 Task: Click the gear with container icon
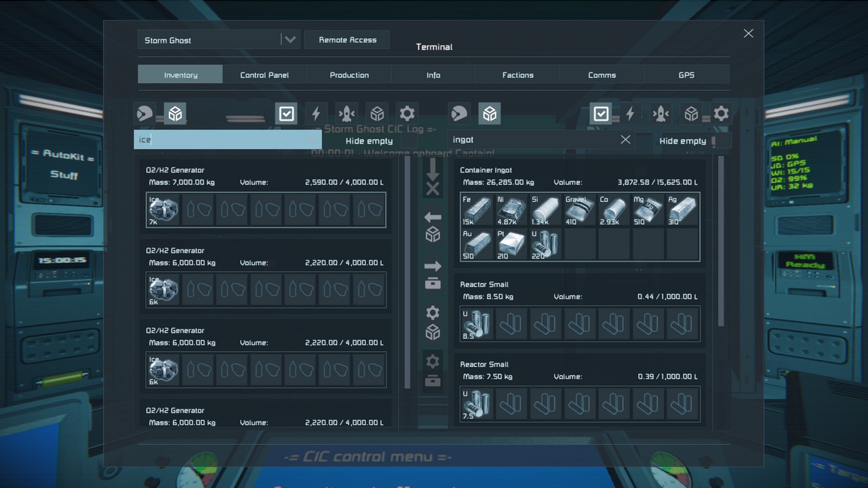(x=433, y=371)
